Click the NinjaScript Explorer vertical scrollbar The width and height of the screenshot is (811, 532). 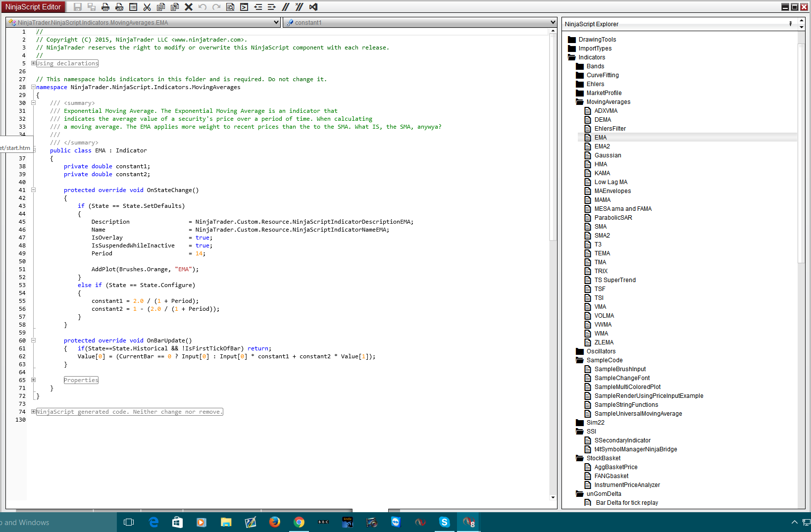coord(802,153)
